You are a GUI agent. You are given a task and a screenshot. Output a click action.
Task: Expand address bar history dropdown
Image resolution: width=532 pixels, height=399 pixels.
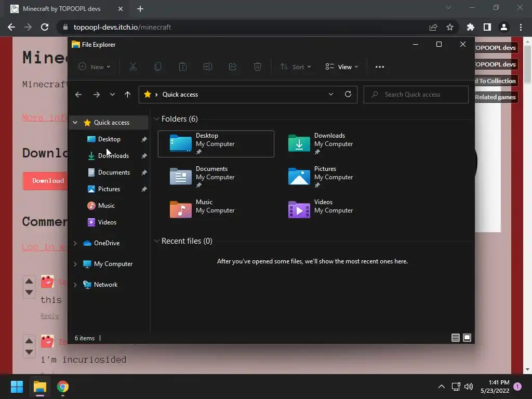331,95
